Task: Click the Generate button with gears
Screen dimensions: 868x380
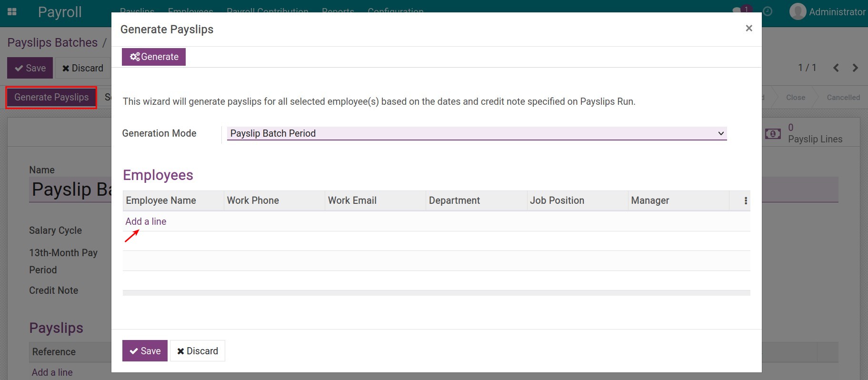Action: (x=154, y=57)
